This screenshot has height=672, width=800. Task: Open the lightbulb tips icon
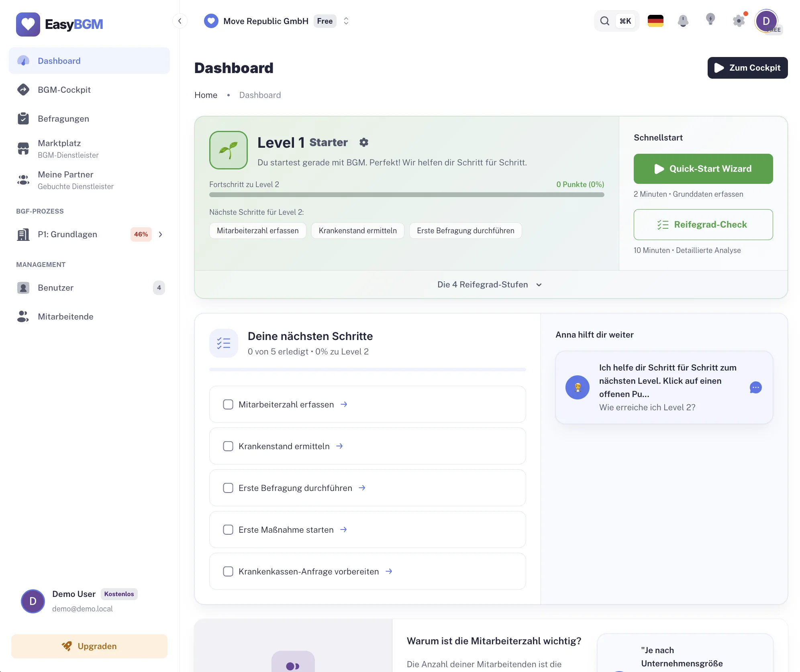pyautogui.click(x=710, y=19)
